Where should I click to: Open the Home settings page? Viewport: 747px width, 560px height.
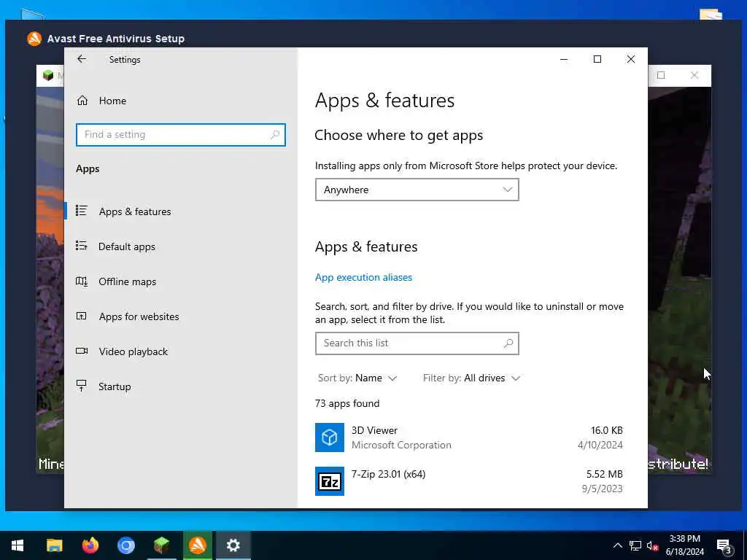[181, 101]
